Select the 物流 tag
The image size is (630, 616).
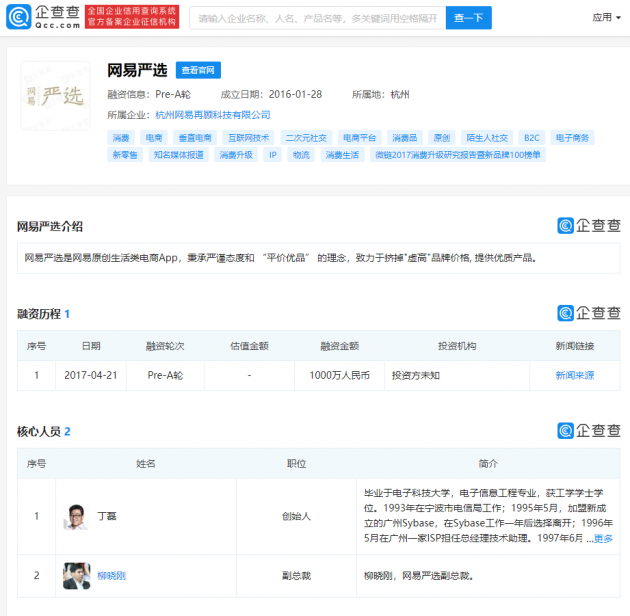(301, 155)
